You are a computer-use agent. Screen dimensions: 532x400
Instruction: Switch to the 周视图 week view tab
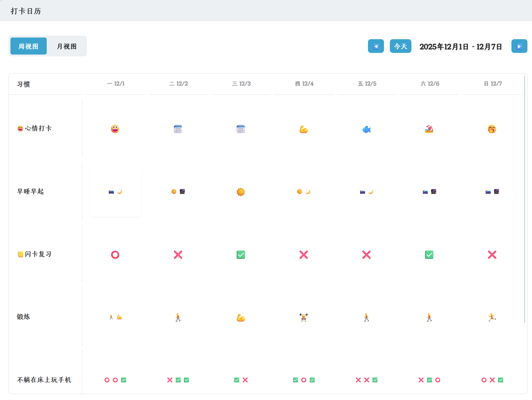(x=28, y=46)
